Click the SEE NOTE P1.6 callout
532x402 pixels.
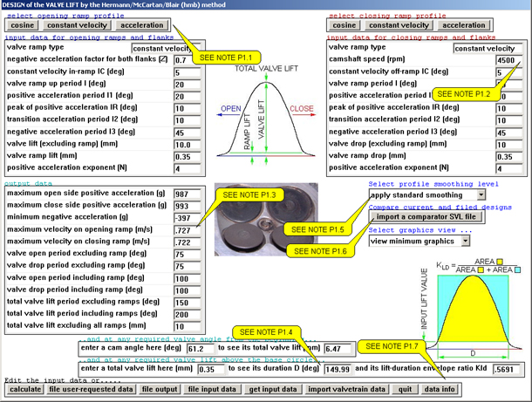pos(320,251)
